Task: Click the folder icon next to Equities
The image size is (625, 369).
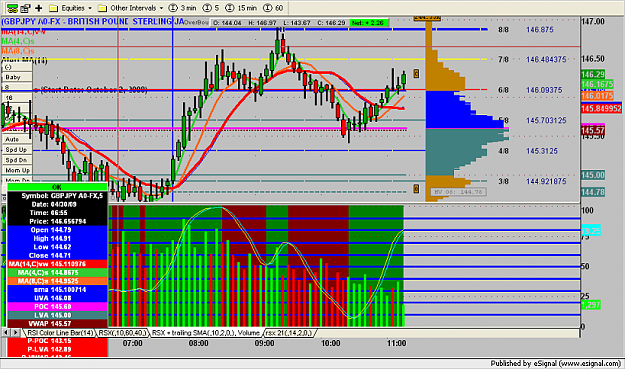Action: coord(53,8)
